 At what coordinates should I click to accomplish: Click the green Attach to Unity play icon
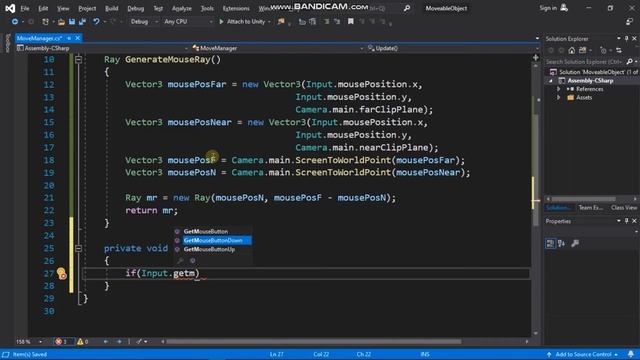(x=221, y=22)
